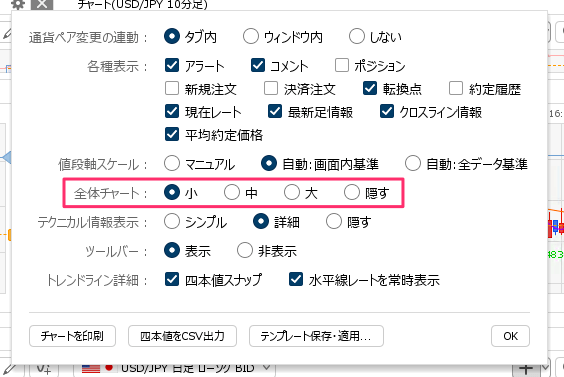564x377 pixels.
Task: Set overall chart size to 大
Action: coord(292,192)
